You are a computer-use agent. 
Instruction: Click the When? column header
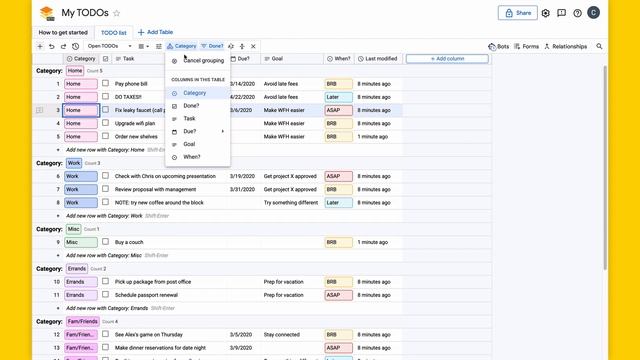[339, 59]
